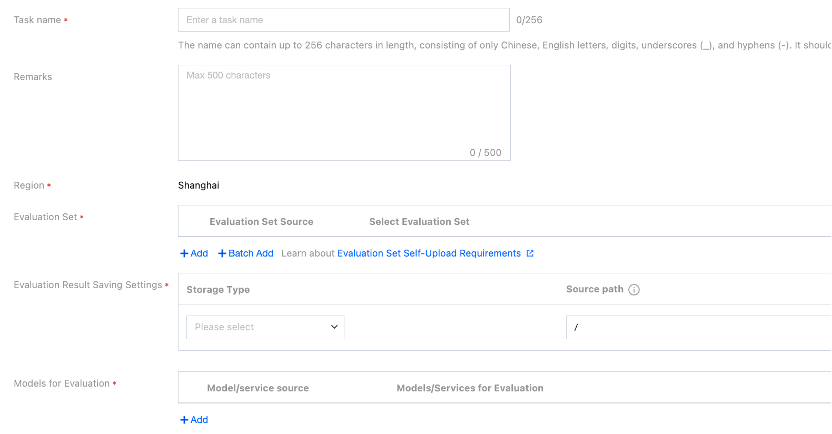This screenshot has width=832, height=434.
Task: Click the Models for Evaluation field label
Action: pyautogui.click(x=62, y=383)
